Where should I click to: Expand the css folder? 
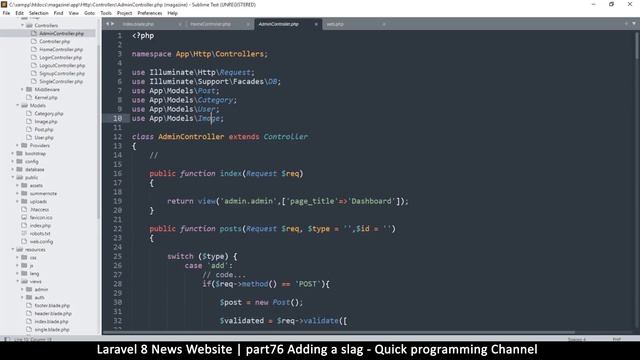(18, 258)
